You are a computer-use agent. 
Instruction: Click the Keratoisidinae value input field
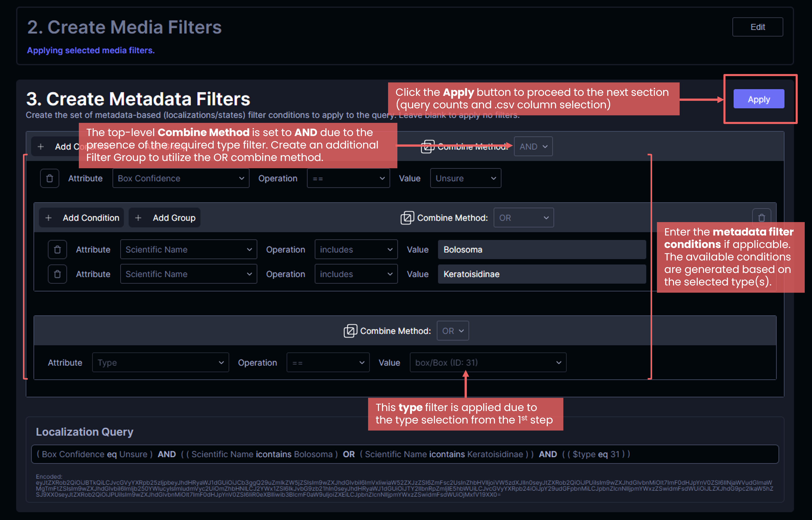coord(542,274)
